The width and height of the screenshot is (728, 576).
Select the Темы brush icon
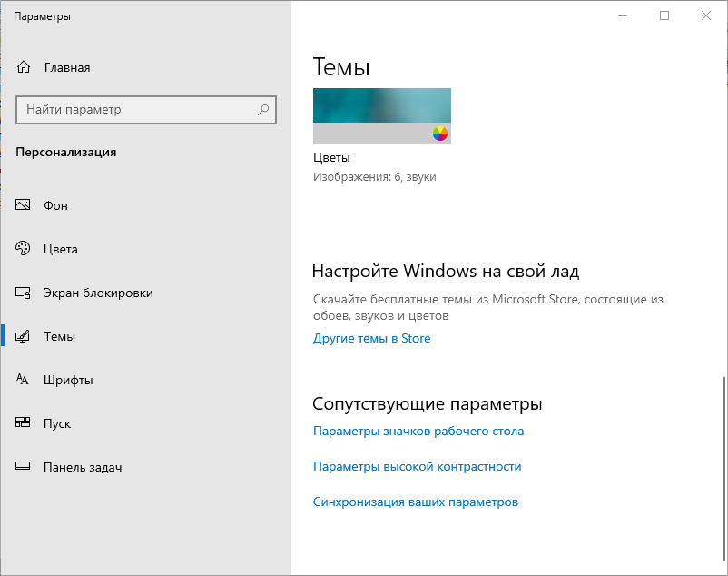[x=23, y=336]
